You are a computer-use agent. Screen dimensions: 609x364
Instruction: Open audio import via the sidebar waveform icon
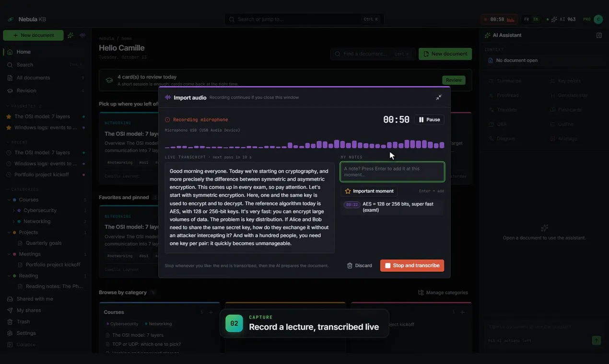pos(82,35)
